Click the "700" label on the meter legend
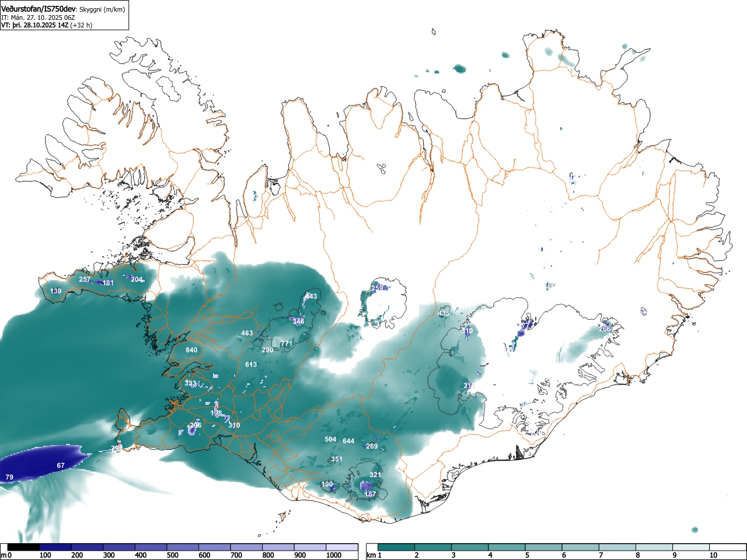Screen dimensions: 747x560 (236, 555)
